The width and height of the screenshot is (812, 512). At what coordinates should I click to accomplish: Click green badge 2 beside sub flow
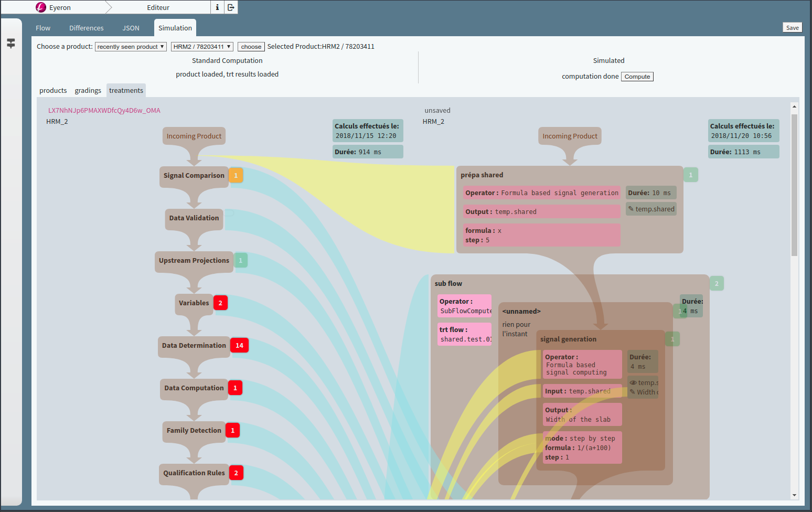pyautogui.click(x=717, y=283)
